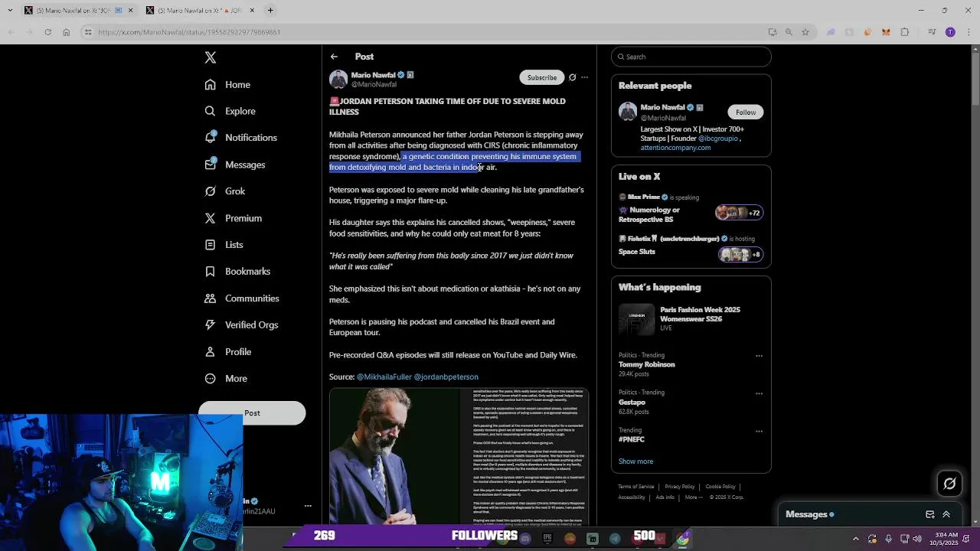The image size is (980, 551).
Task: Open Terms of Service footer link
Action: tap(636, 487)
